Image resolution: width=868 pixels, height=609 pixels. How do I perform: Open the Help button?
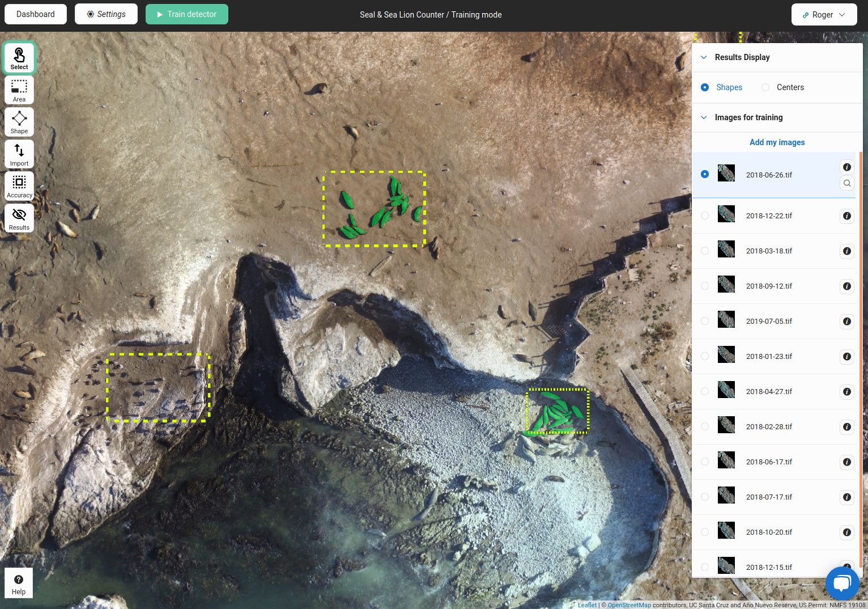[19, 583]
